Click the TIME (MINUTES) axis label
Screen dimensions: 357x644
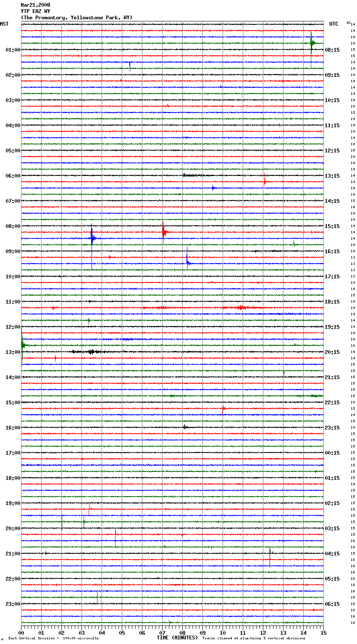coord(177,638)
